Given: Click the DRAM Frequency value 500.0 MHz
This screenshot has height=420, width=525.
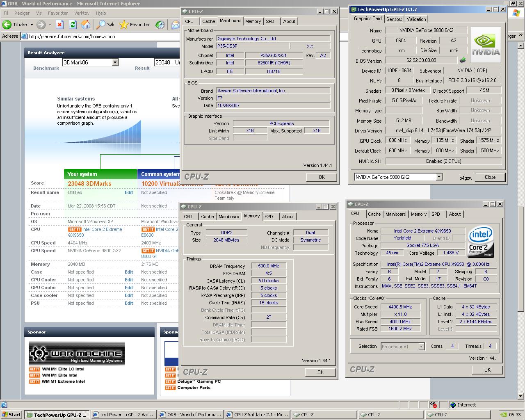Looking at the screenshot, I should [269, 266].
